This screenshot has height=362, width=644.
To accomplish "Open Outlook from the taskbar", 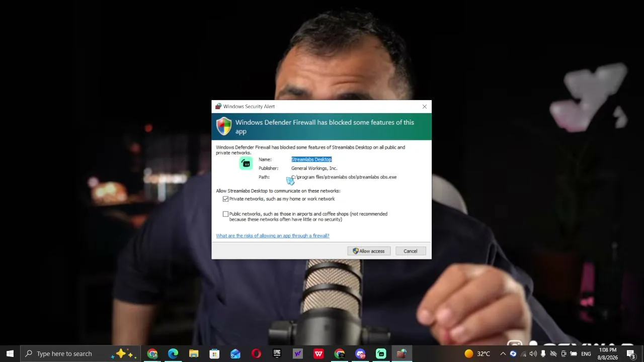I will point(235,353).
